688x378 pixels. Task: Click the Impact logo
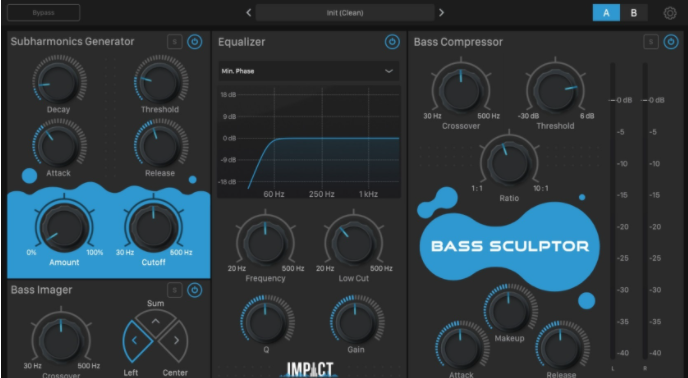point(310,369)
